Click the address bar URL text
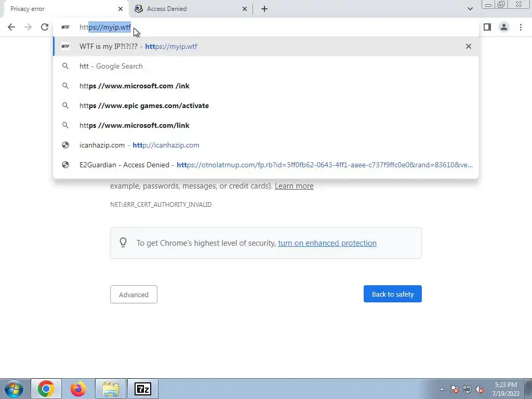 [x=105, y=27]
